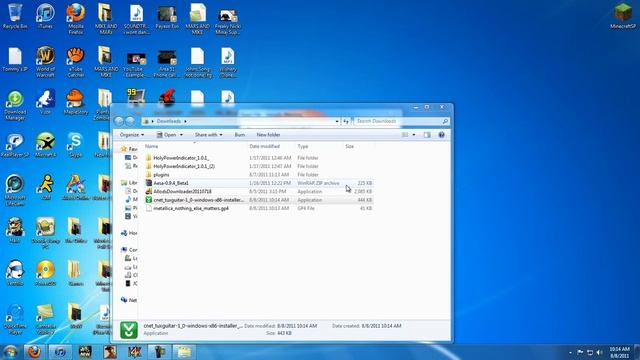Select the Skype desktop shortcut

76,145
